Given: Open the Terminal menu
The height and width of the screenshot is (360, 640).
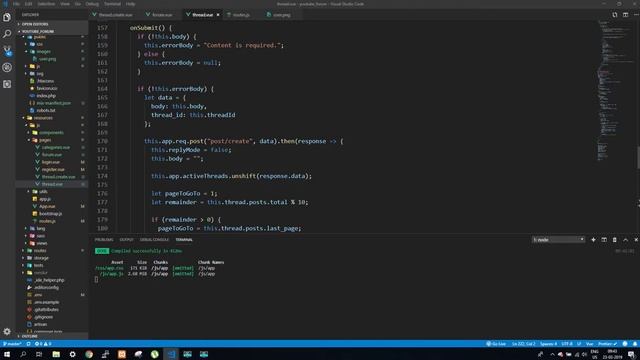Looking at the screenshot, I should [112, 4].
